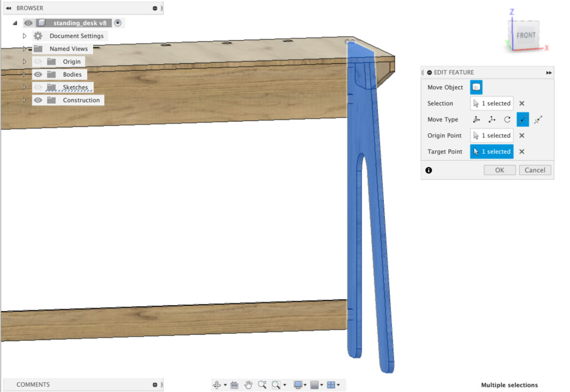Confirm the move with OK
570x392 pixels.
(x=499, y=170)
